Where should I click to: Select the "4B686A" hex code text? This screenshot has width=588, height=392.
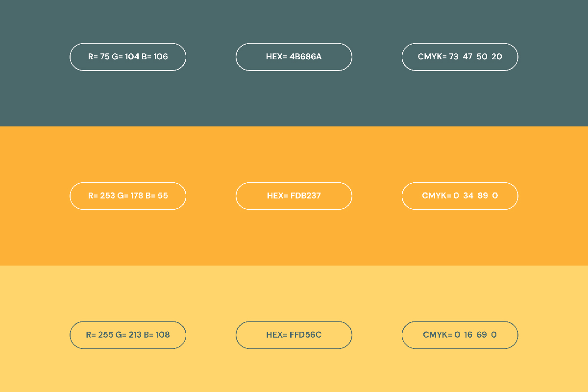click(x=305, y=57)
